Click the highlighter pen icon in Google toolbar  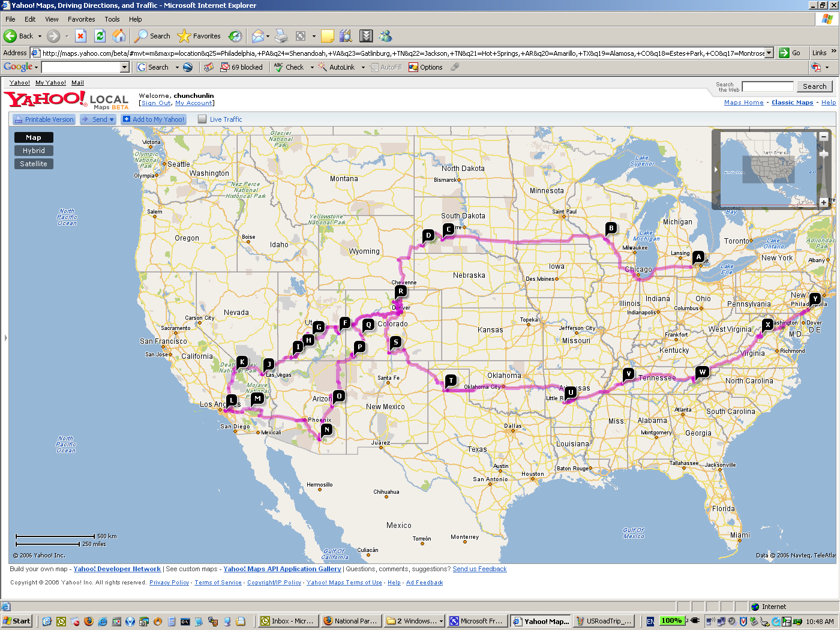click(x=455, y=67)
